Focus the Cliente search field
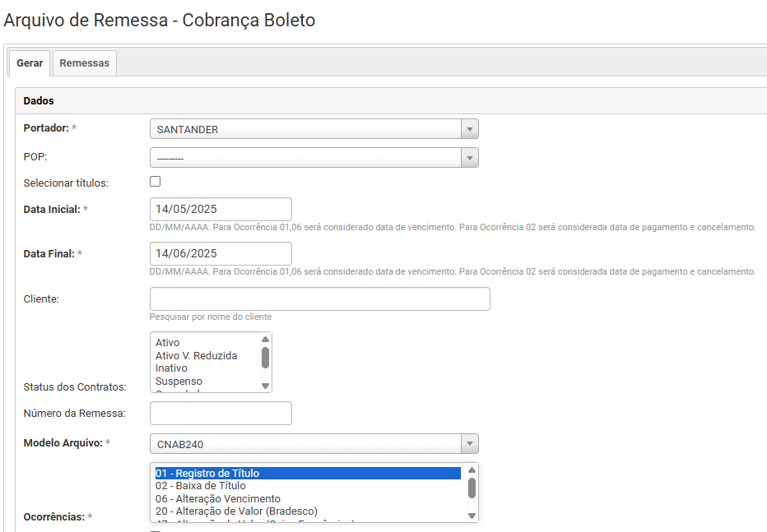This screenshot has height=532, width=767. (319, 298)
